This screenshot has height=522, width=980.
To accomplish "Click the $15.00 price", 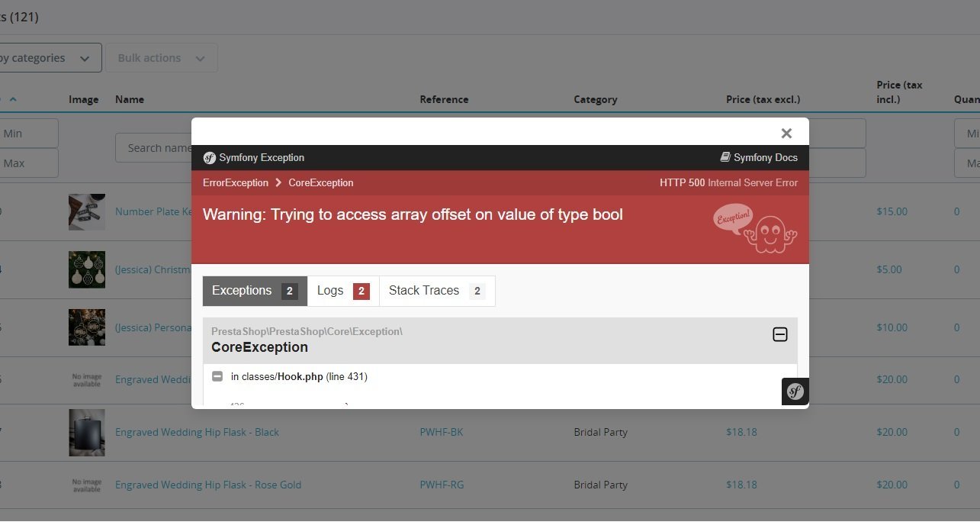I will click(892, 211).
